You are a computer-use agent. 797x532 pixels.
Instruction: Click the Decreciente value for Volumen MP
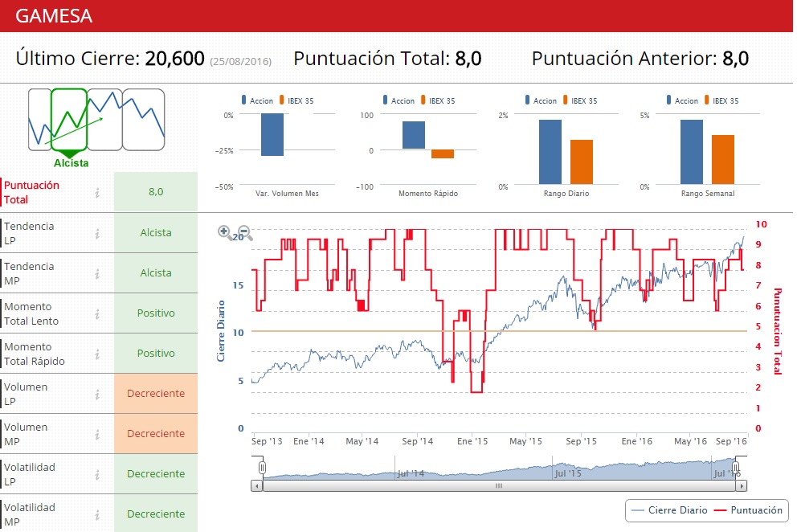point(156,434)
